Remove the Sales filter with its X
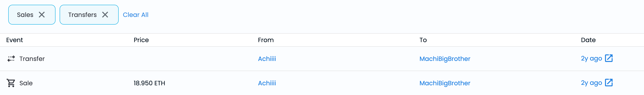The image size is (644, 95). [42, 15]
